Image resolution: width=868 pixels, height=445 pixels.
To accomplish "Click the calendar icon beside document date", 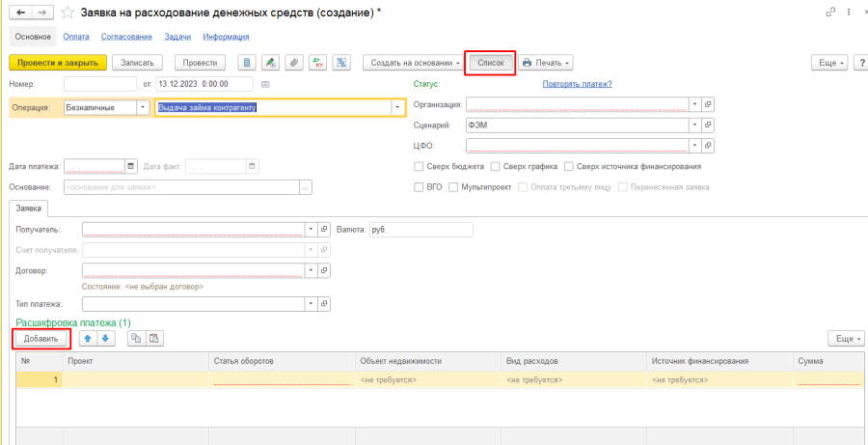I will pos(264,84).
